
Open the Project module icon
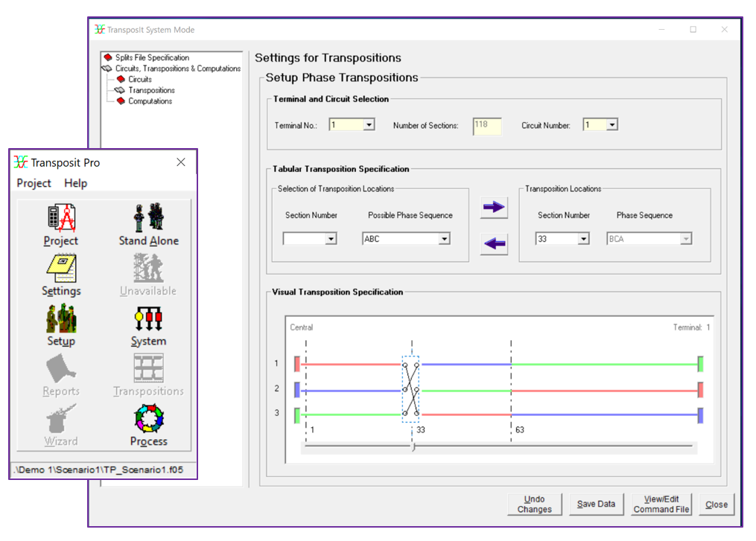(x=61, y=219)
